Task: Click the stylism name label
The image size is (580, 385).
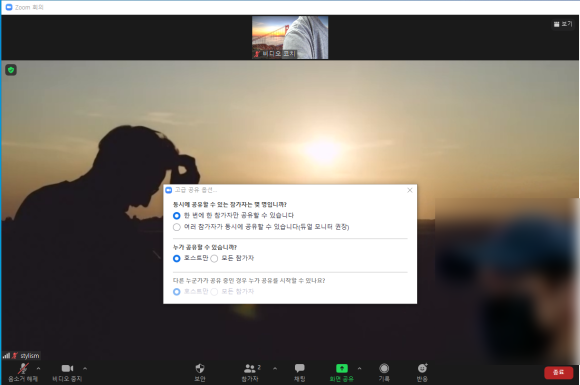Action: pos(30,356)
